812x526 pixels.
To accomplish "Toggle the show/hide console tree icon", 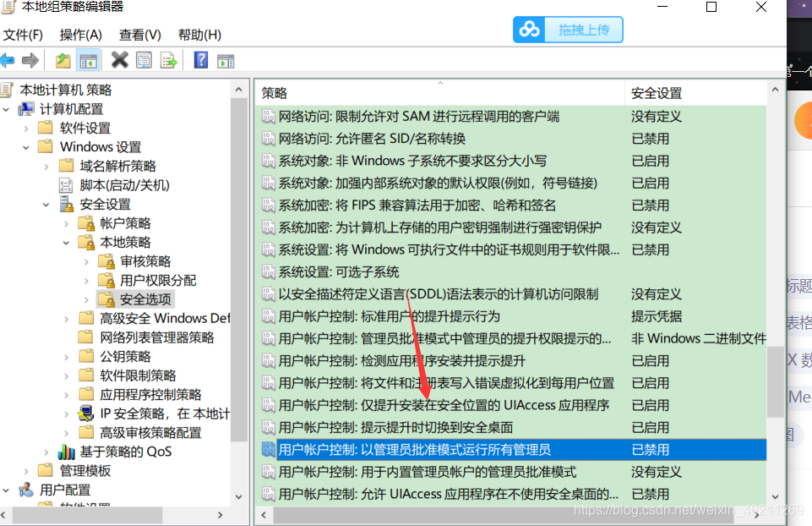I will (x=90, y=59).
